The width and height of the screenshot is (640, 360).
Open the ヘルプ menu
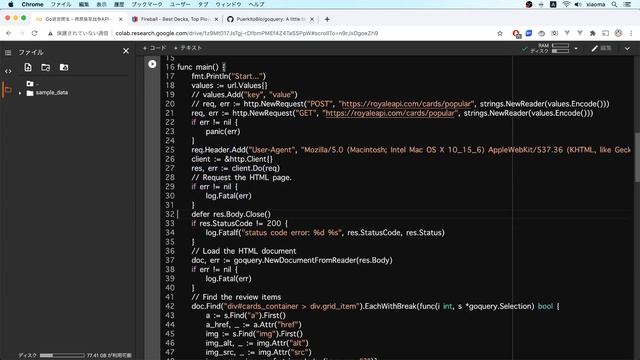click(x=256, y=4)
